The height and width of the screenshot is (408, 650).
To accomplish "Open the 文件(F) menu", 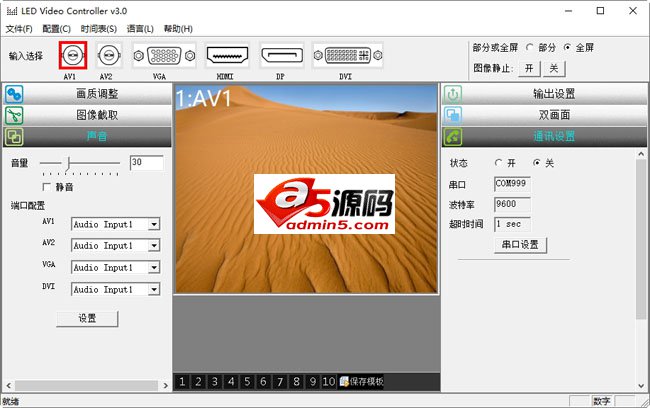I will coord(19,29).
